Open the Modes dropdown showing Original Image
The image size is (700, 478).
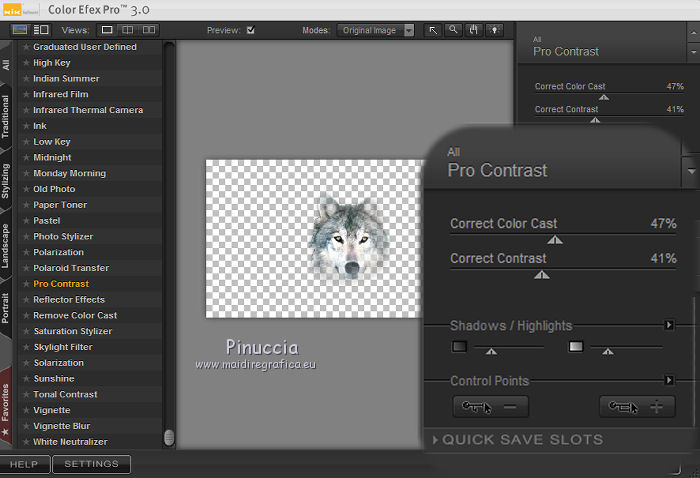click(375, 30)
